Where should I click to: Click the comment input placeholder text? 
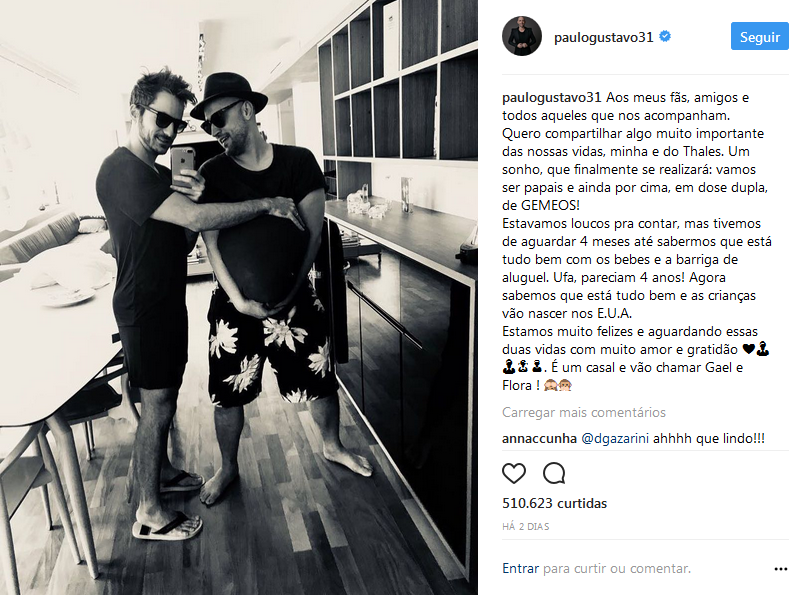(617, 569)
